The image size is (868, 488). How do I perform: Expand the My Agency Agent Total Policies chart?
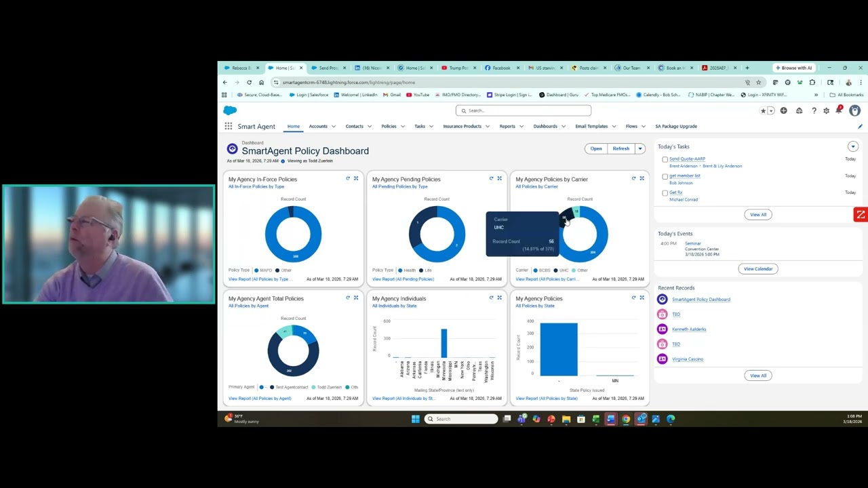coord(356,298)
